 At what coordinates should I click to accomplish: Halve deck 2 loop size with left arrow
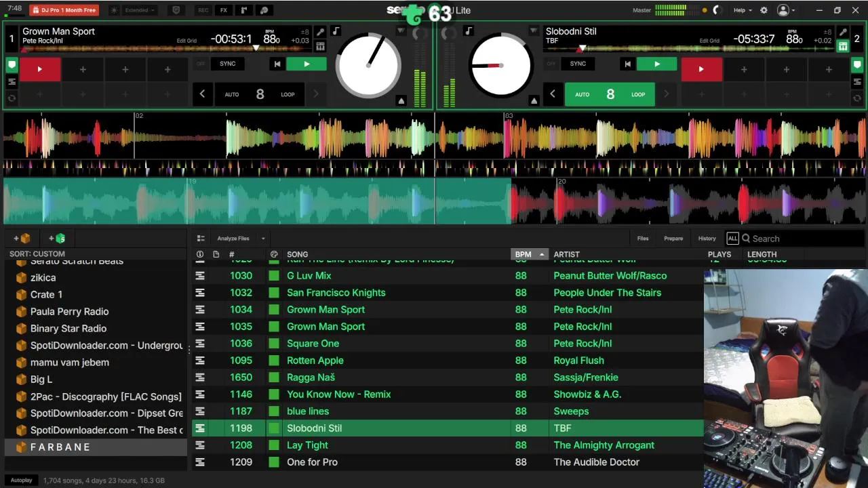coord(552,94)
